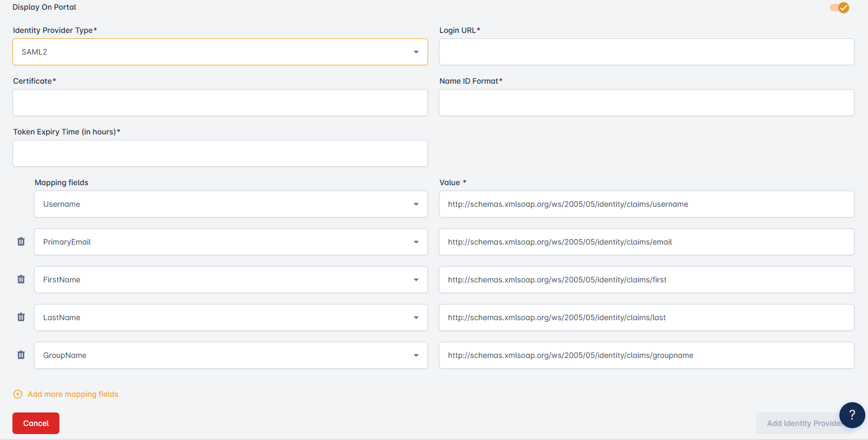Open the LastName mapping dropdown
This screenshot has width=868, height=440.
(x=231, y=317)
